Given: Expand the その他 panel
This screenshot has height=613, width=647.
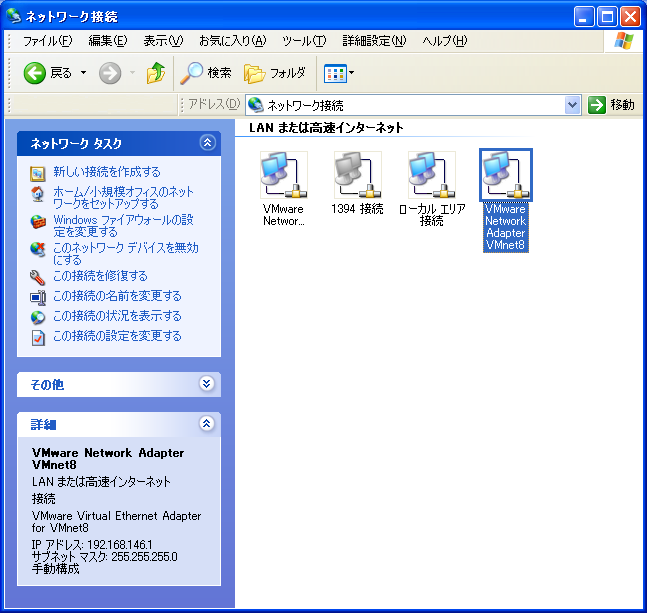Looking at the screenshot, I should 207,384.
